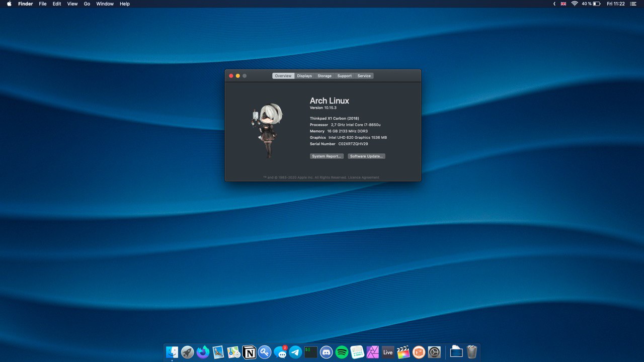Click the Arch Linux title text
This screenshot has height=362, width=644.
[x=330, y=101]
